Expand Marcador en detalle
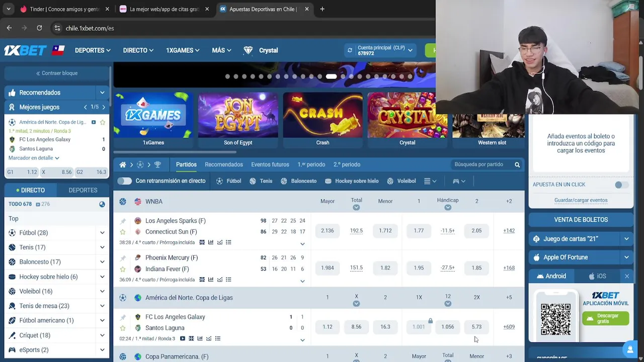The height and width of the screenshot is (362, 644). click(34, 158)
